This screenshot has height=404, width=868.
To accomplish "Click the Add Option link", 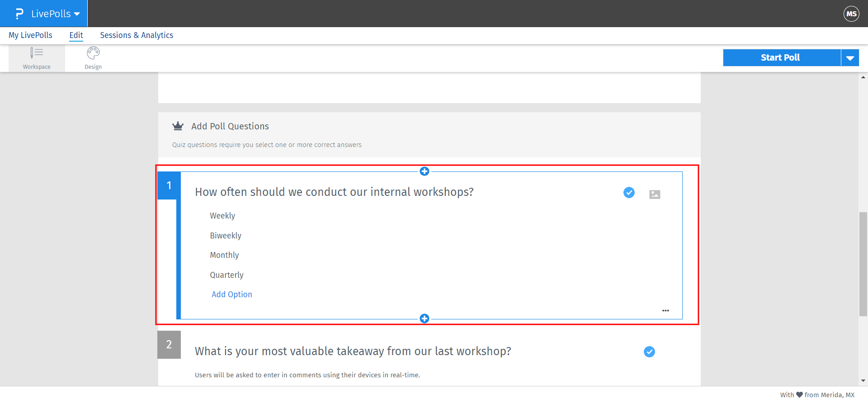I will click(232, 295).
